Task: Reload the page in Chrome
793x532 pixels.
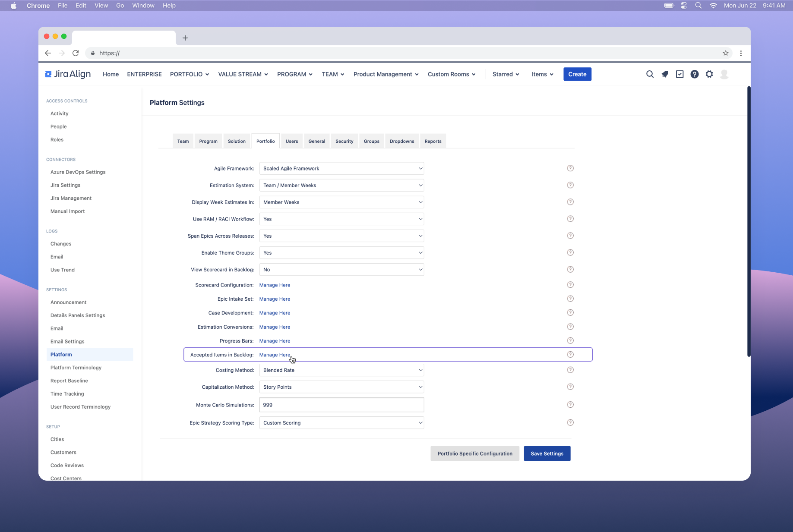Action: [76, 53]
